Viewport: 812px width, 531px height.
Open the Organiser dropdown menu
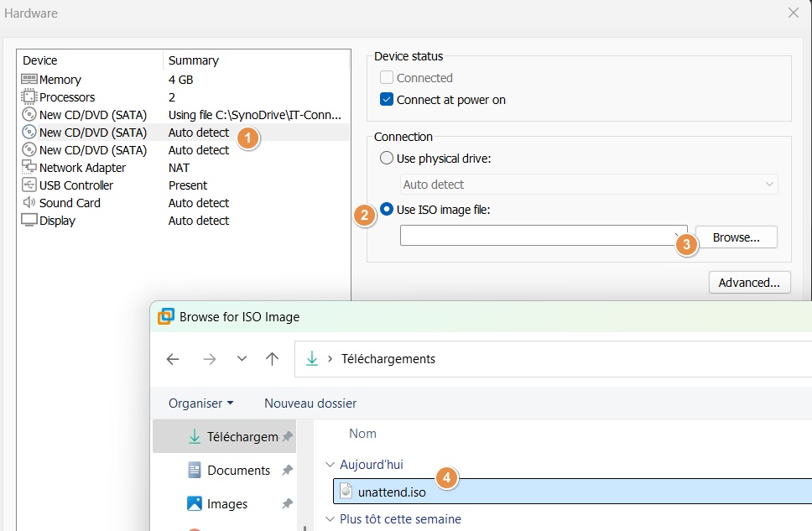pyautogui.click(x=200, y=403)
